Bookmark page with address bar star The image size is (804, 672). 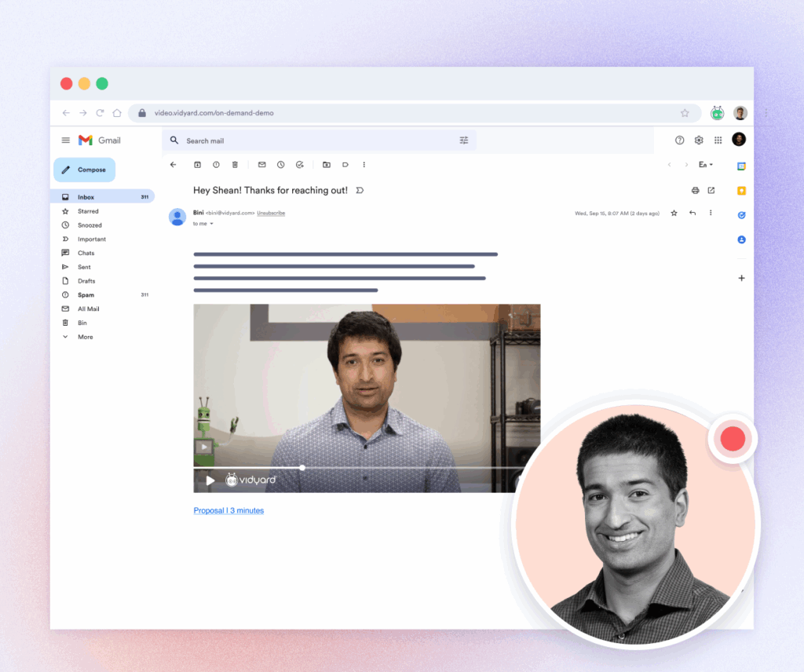click(x=685, y=113)
